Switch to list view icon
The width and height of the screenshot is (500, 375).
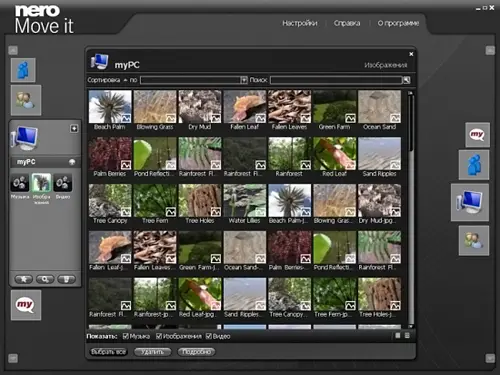coord(407,336)
